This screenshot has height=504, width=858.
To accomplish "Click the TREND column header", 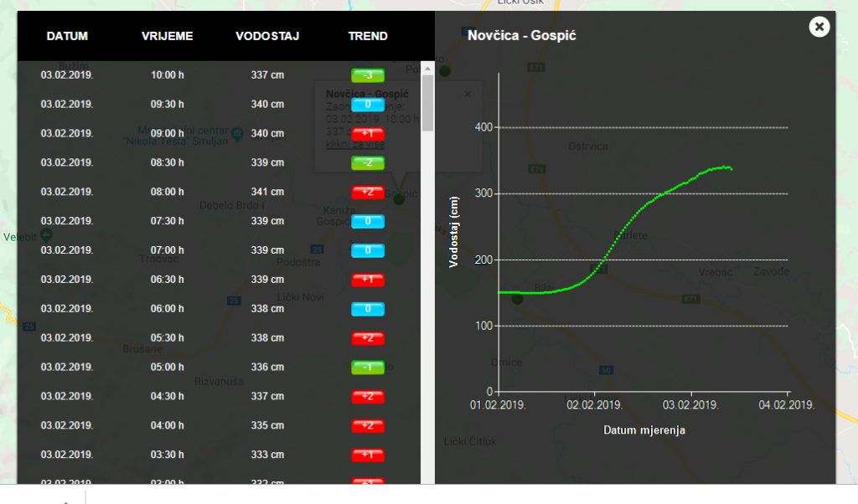I will pos(368,36).
